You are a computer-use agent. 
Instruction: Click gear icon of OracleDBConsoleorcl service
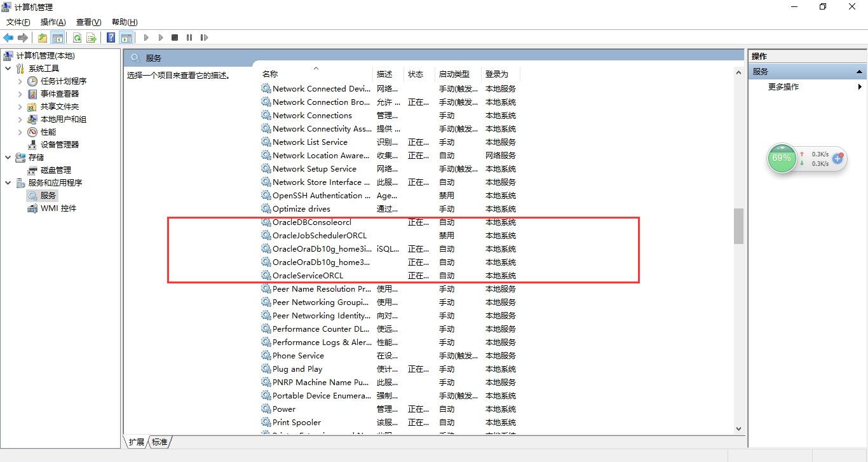(x=266, y=222)
